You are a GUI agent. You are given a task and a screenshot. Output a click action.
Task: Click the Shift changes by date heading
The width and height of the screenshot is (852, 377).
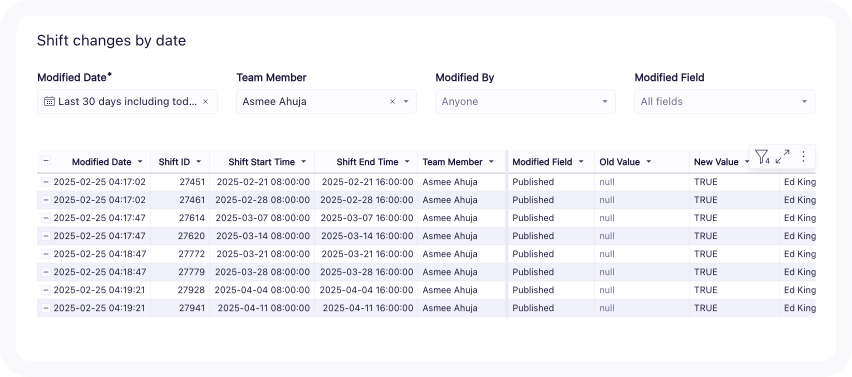click(111, 41)
